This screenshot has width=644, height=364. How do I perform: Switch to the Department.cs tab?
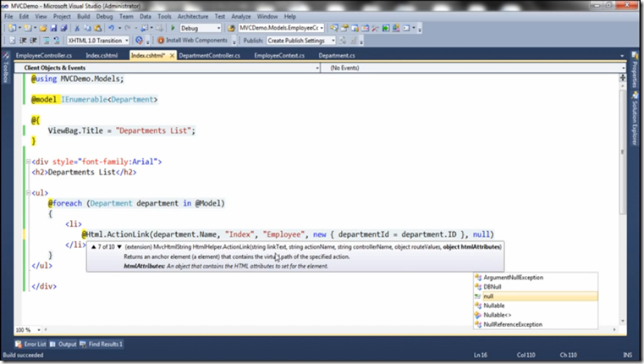point(337,56)
